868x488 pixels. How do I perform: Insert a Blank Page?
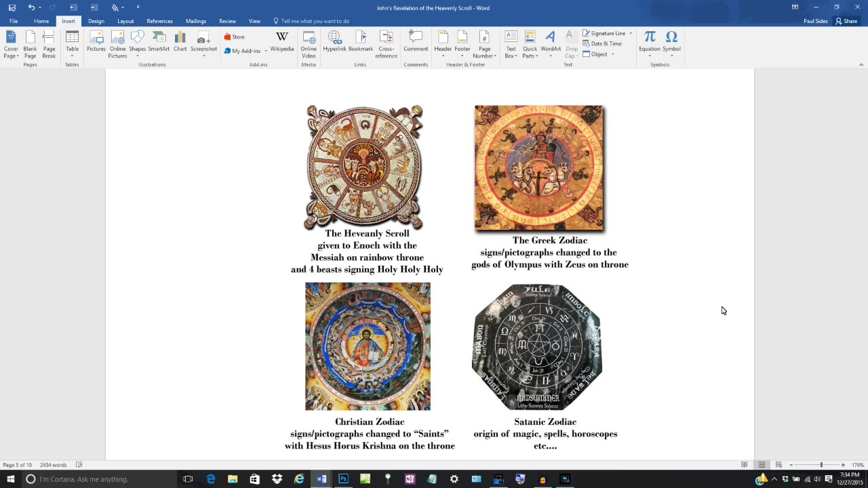coord(30,45)
